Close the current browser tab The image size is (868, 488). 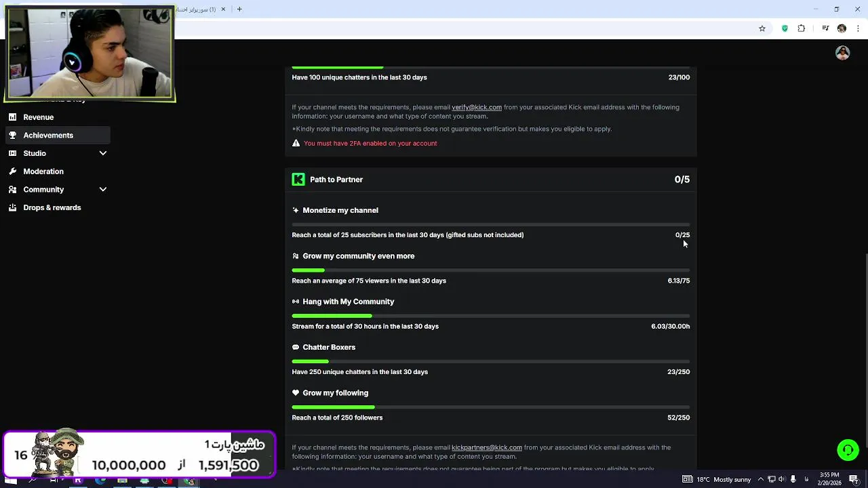click(x=223, y=9)
